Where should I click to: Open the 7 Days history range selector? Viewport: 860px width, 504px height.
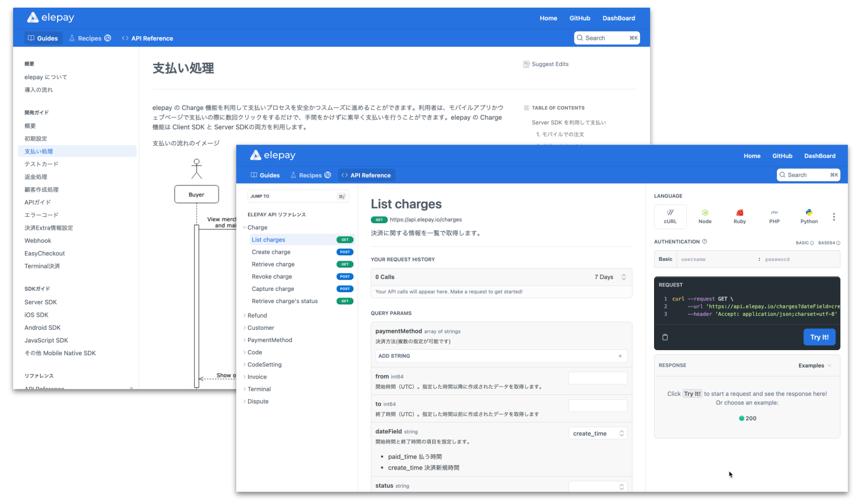(x=610, y=277)
